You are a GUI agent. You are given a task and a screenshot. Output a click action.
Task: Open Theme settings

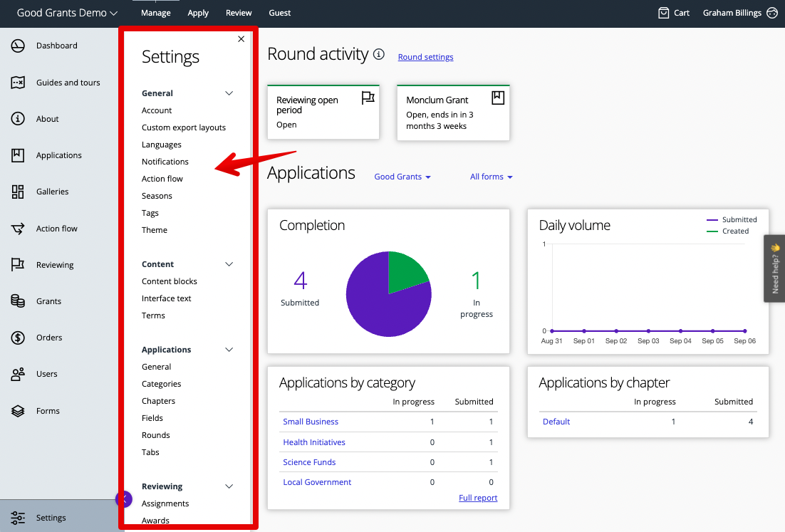pyautogui.click(x=155, y=230)
